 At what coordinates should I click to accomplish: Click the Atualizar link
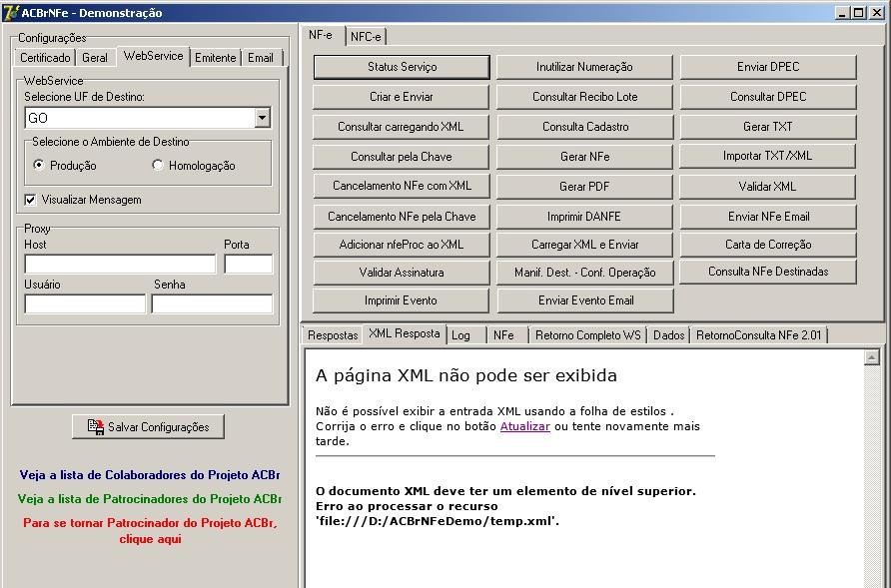point(525,426)
